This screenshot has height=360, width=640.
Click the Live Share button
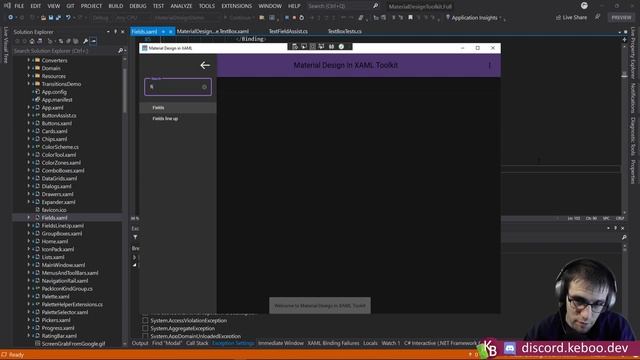pos(571,18)
